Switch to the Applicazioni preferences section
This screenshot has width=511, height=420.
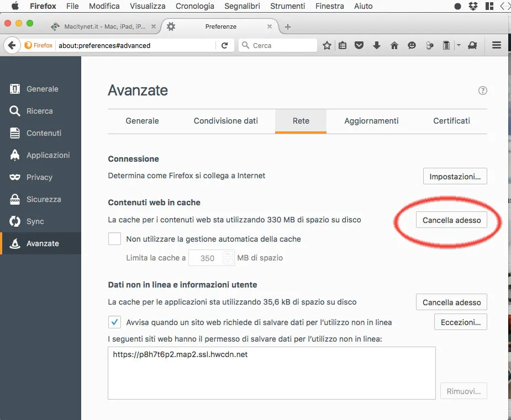[x=46, y=155]
